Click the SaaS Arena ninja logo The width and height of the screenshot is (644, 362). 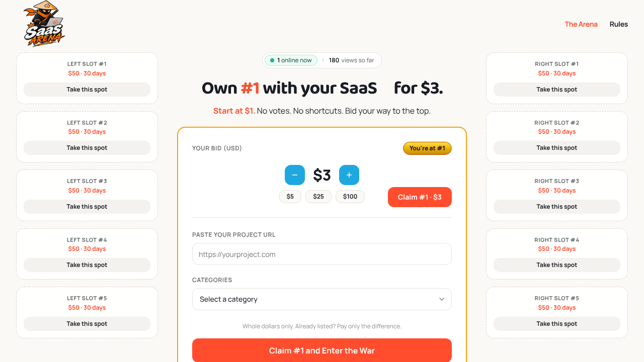tap(44, 24)
